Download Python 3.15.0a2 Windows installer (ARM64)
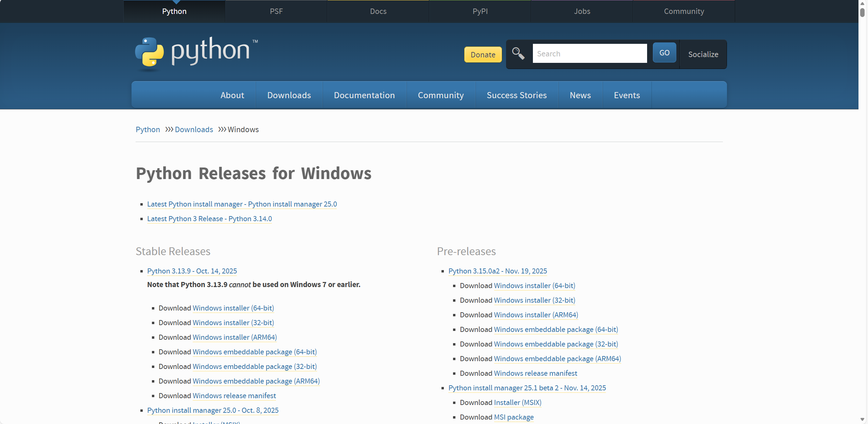This screenshot has width=868, height=424. click(x=536, y=315)
